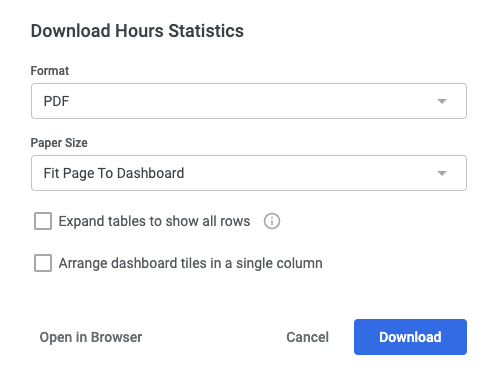Enable Expand tables to show all rows checkbox

click(x=43, y=221)
